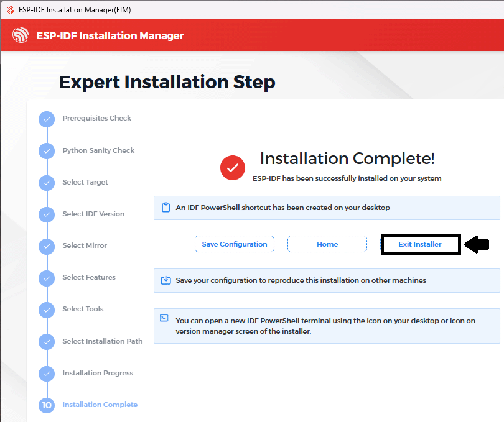Image resolution: width=504 pixels, height=422 pixels.
Task: Select the Installation Complete step label
Action: pyautogui.click(x=100, y=405)
